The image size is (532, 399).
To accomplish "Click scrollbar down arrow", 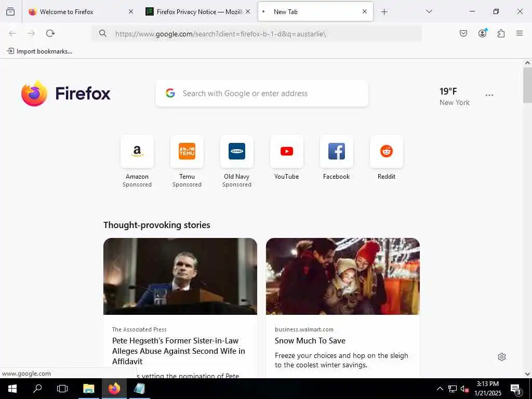I will [527, 374].
